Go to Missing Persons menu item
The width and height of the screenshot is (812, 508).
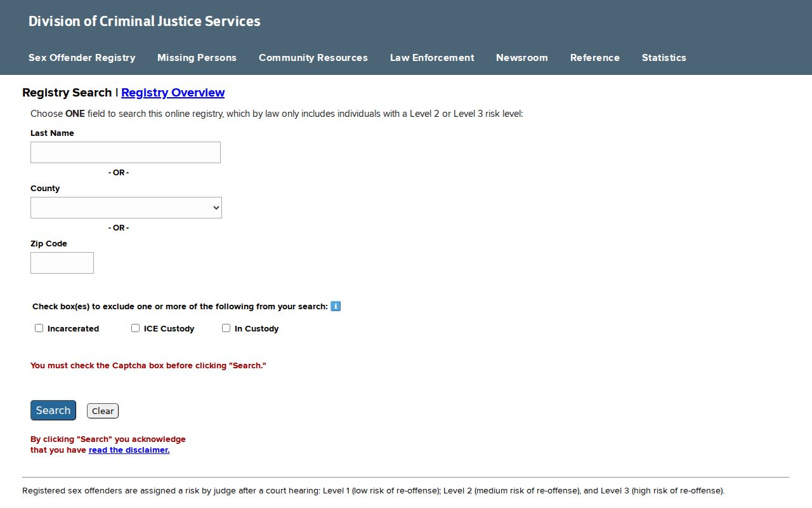click(x=197, y=58)
